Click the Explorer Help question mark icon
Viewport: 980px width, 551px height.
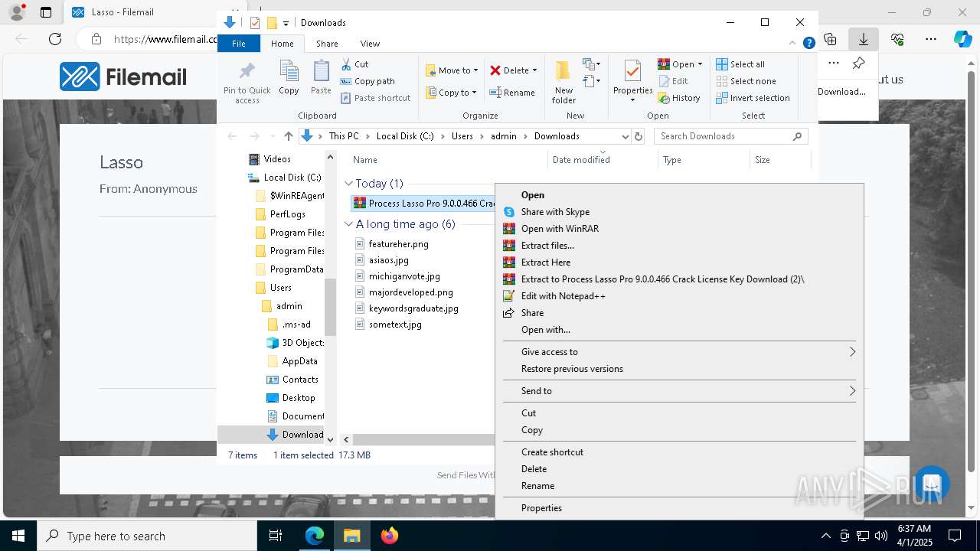(808, 44)
